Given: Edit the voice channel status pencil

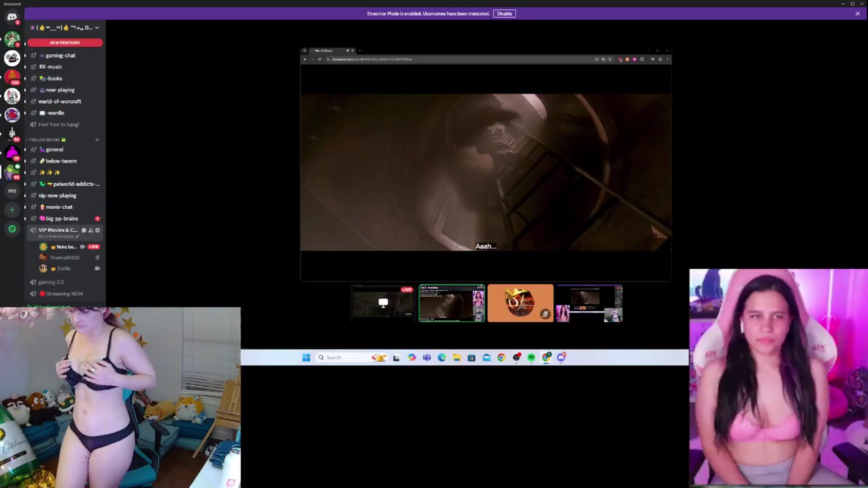Looking at the screenshot, I should point(77,236).
